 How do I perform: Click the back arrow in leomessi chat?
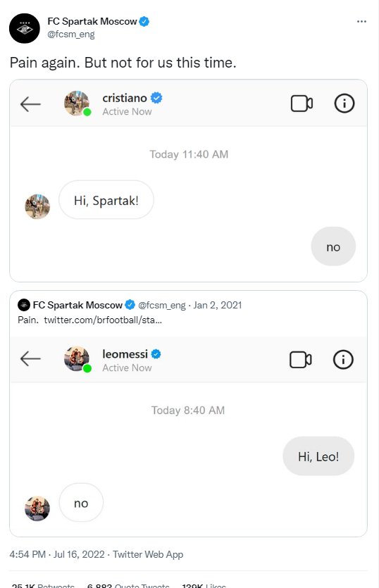tap(30, 359)
